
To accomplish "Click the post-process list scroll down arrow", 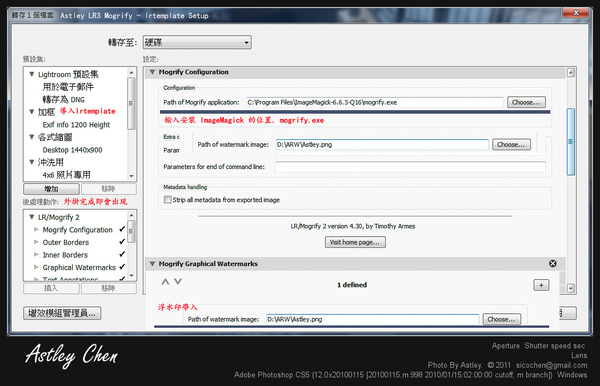I will click(132, 276).
